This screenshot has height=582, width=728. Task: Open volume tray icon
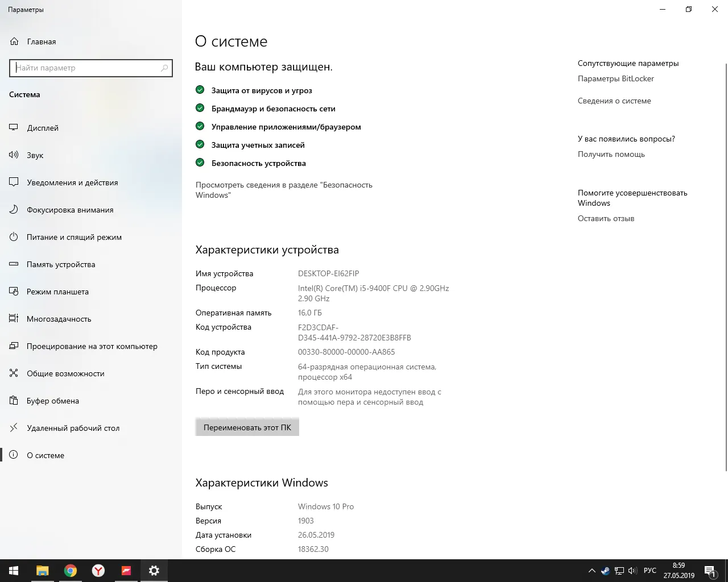[x=632, y=571]
